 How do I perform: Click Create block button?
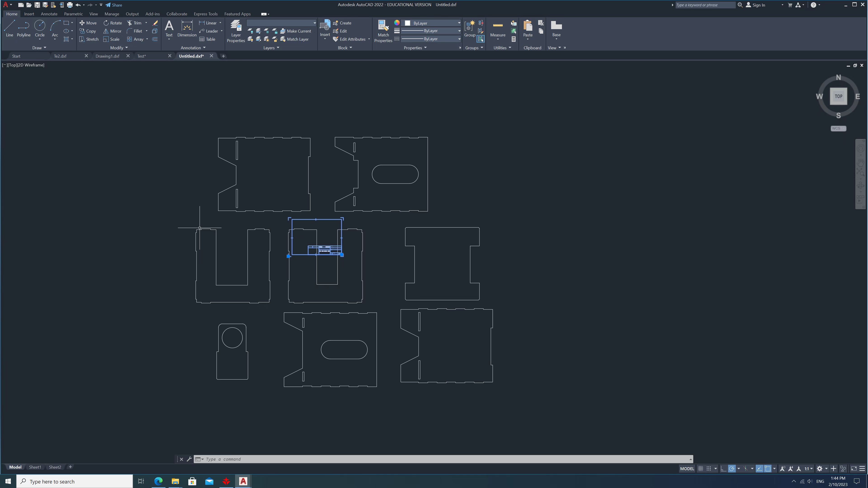(342, 23)
